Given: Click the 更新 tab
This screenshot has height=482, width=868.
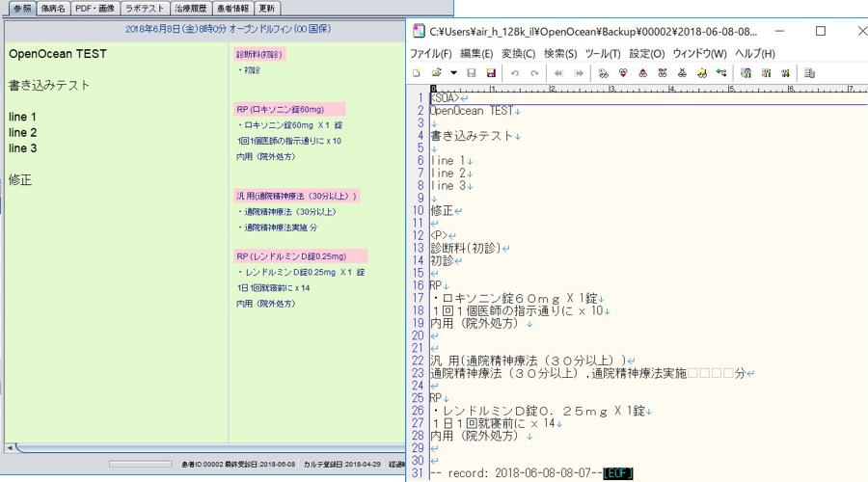Looking at the screenshot, I should click(x=266, y=9).
